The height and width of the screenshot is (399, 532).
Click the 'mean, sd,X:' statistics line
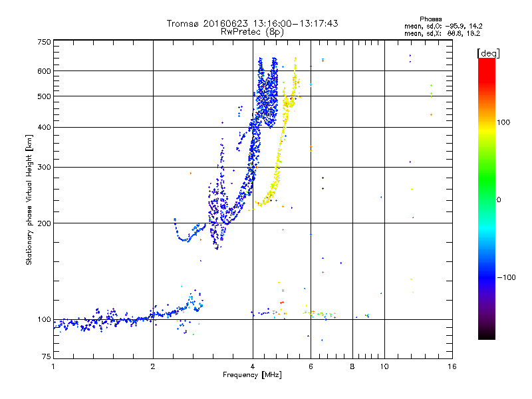442,33
